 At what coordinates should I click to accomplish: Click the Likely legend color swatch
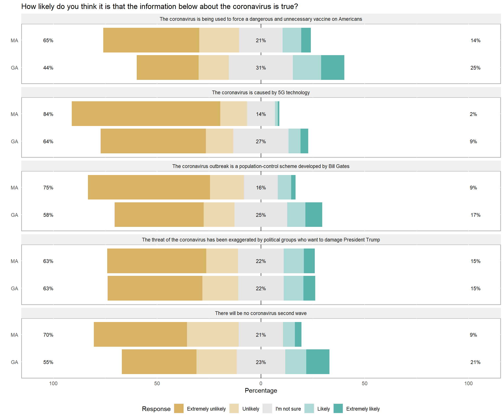pyautogui.click(x=309, y=408)
